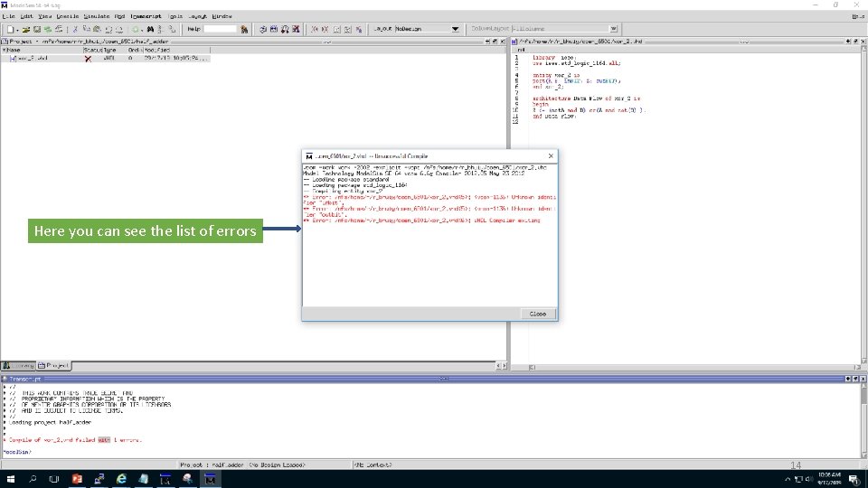
Task: Click the 'VHDL Compiler exiting' error line
Action: 422,221
